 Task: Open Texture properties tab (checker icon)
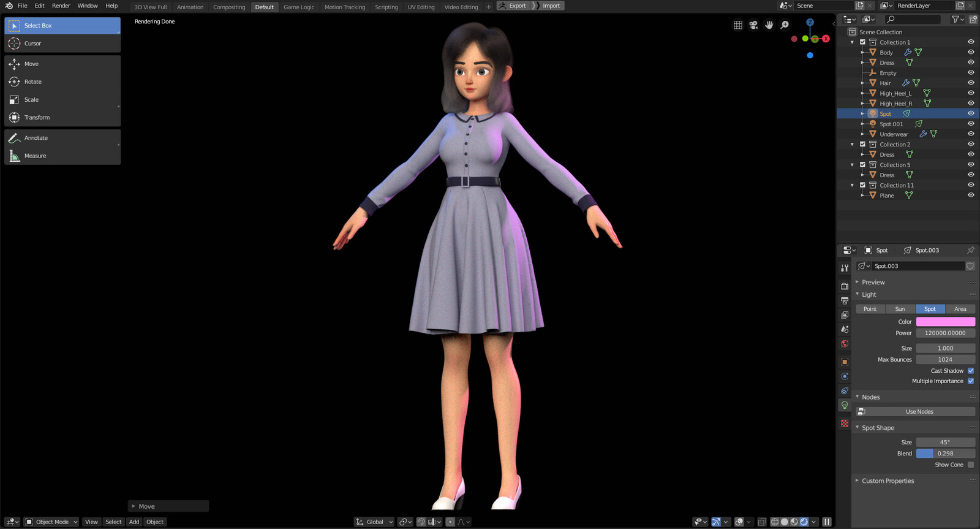click(x=845, y=424)
